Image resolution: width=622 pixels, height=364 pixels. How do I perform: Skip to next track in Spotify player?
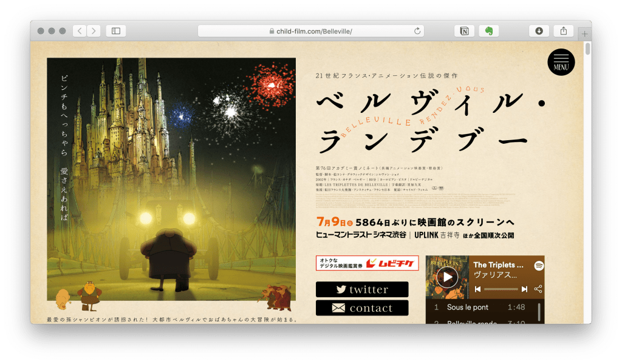pos(523,289)
